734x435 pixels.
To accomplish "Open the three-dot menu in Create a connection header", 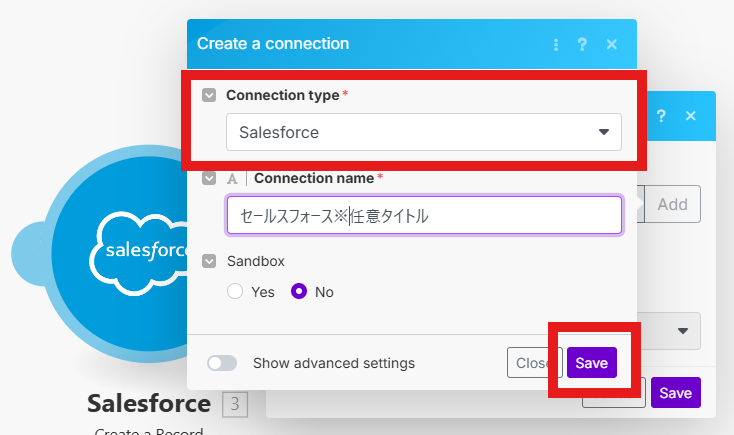I will click(x=556, y=44).
